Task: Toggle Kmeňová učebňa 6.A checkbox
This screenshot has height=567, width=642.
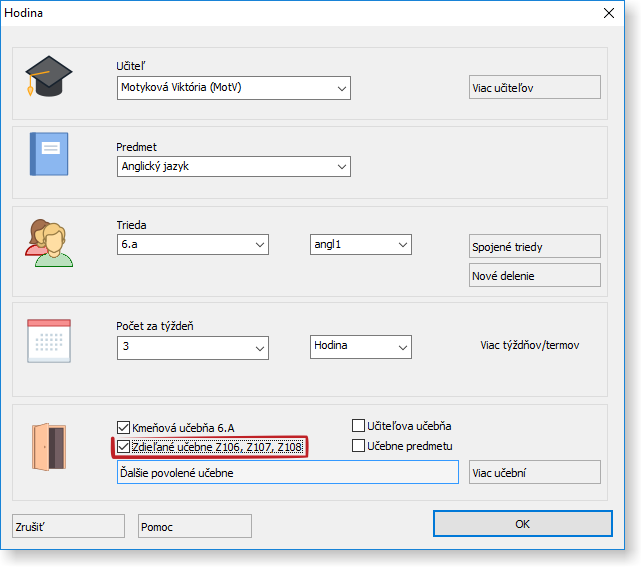Action: (124, 426)
